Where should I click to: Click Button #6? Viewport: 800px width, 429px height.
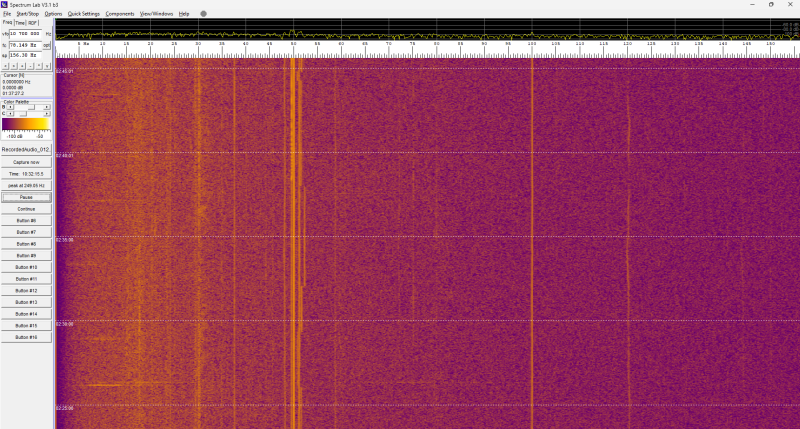26,221
